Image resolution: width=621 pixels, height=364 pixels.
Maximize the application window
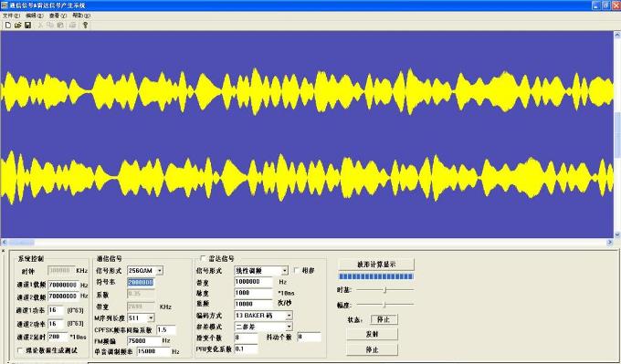(606, 5)
